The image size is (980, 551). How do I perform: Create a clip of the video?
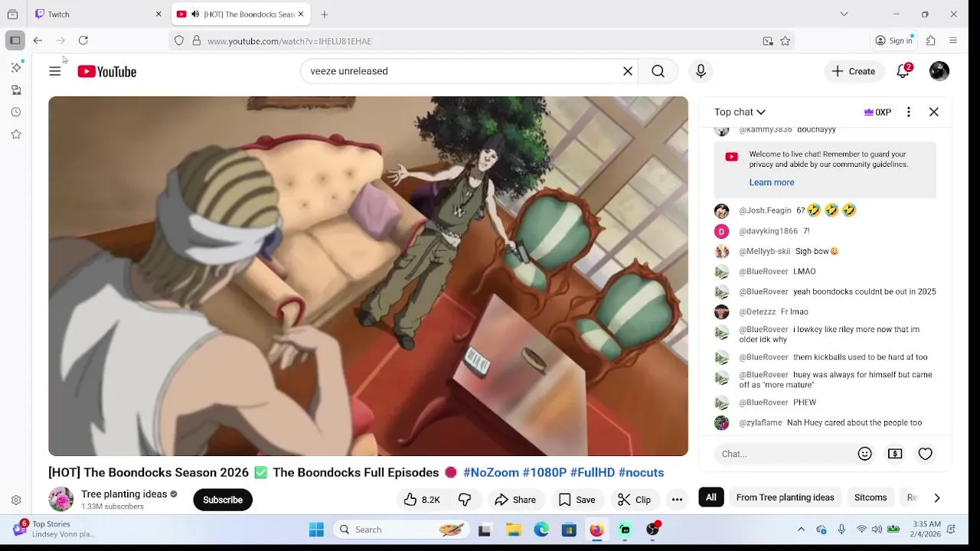click(x=635, y=500)
